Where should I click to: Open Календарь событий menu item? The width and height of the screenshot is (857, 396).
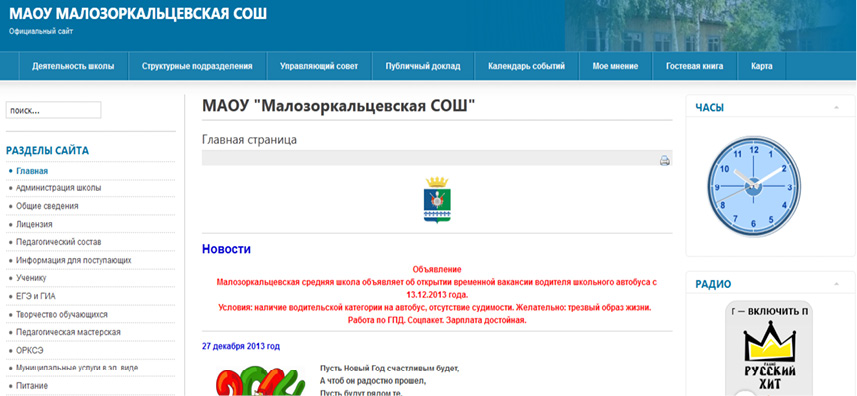(526, 66)
